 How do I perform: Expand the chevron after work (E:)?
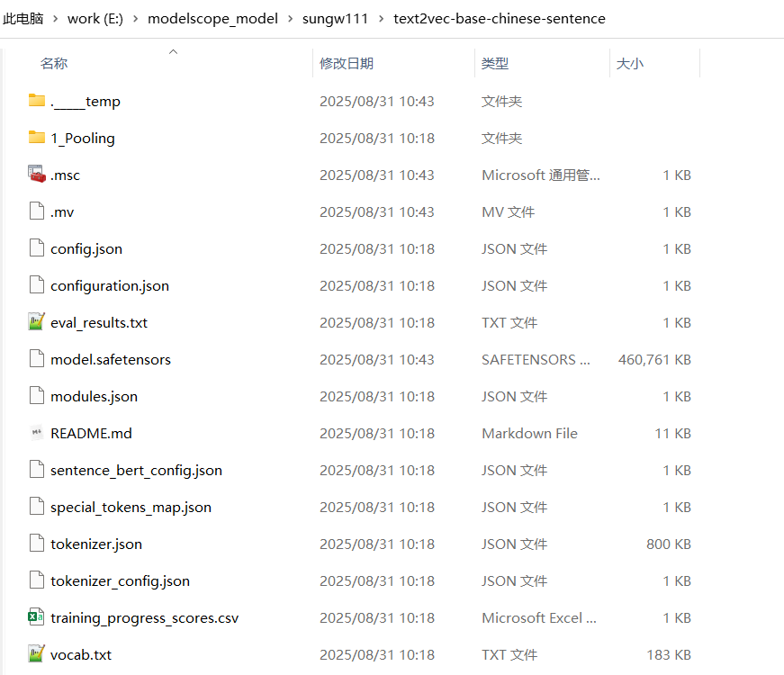click(136, 19)
